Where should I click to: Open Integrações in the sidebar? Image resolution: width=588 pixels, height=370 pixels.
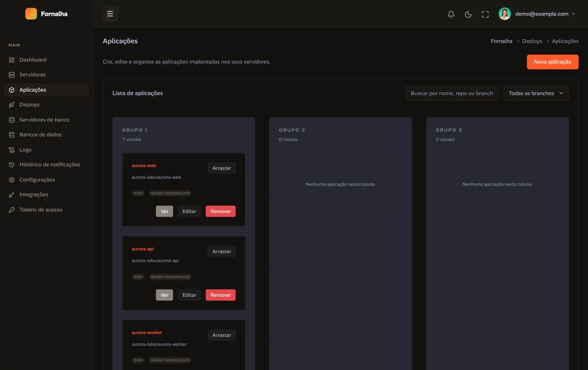[47, 194]
